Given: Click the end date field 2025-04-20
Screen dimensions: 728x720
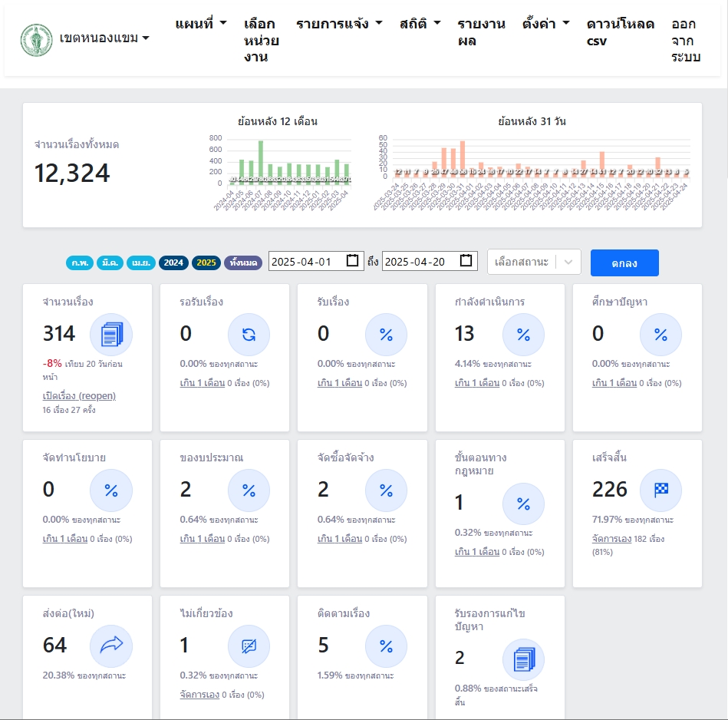Looking at the screenshot, I should click(x=430, y=262).
